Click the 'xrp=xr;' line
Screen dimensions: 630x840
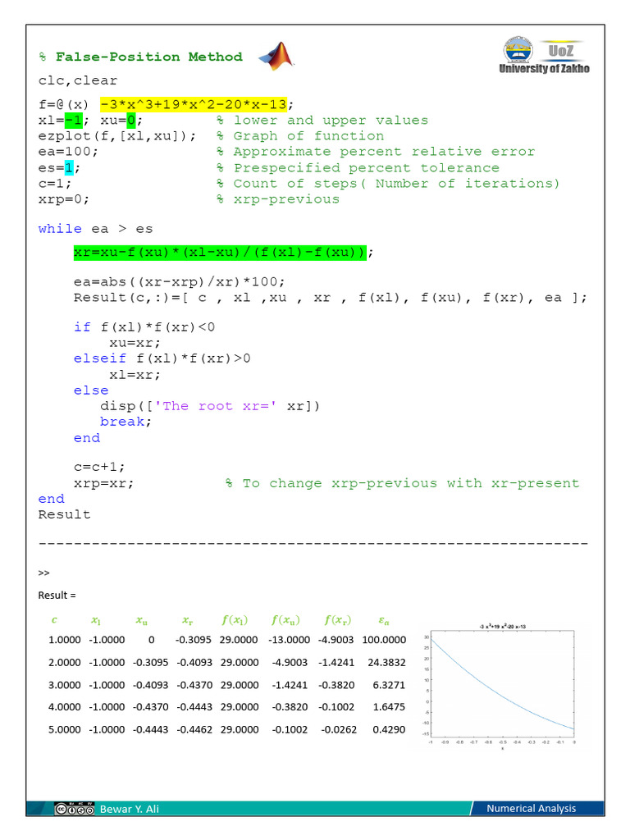pyautogui.click(x=104, y=483)
